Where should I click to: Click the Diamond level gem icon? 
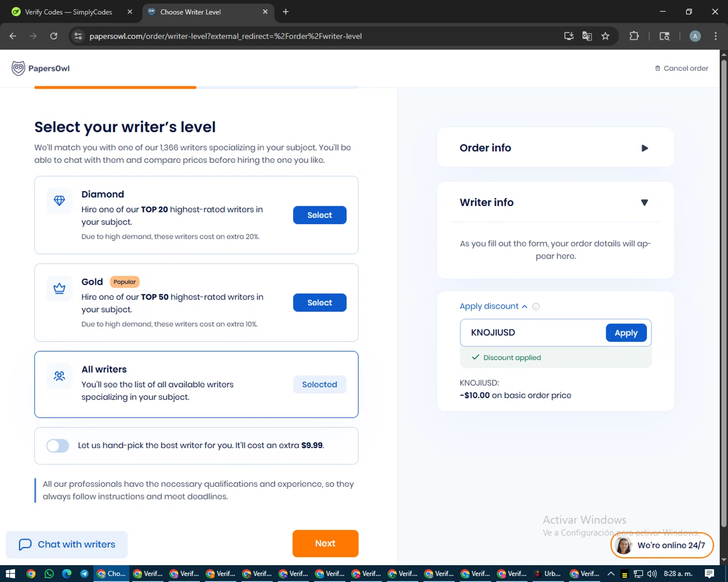(59, 201)
